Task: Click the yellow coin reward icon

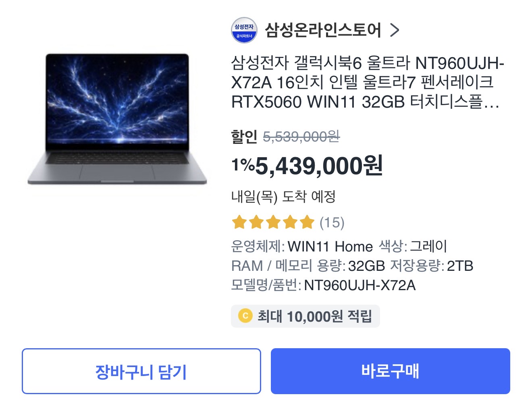Action: 245,316
